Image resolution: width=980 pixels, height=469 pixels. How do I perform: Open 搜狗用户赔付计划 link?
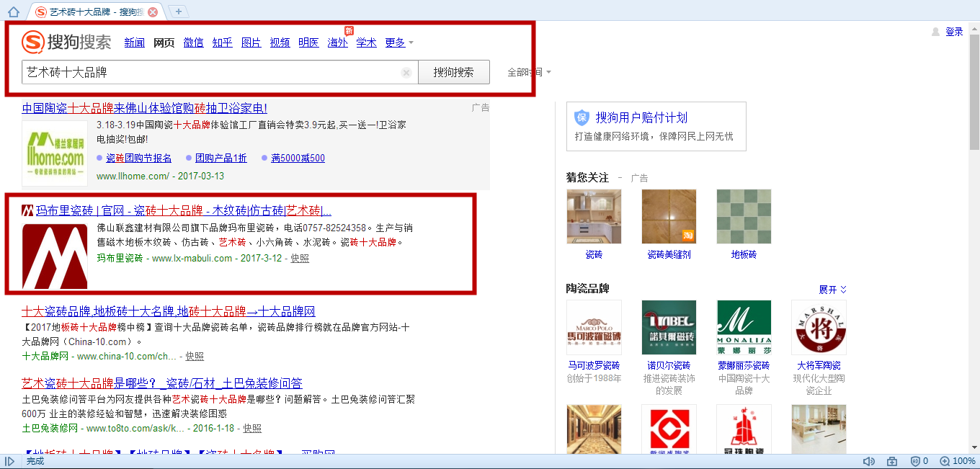tap(641, 117)
